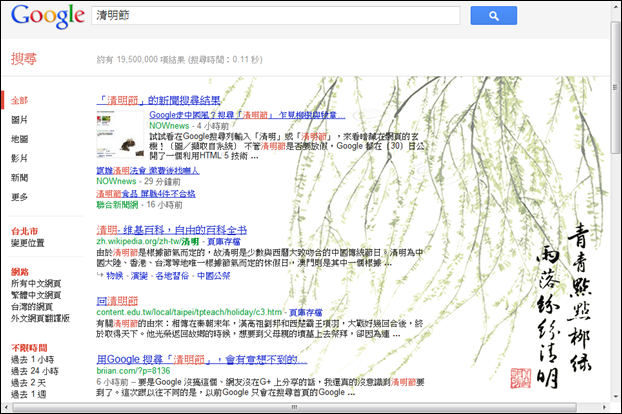Open content.edu.tw result's 頁庫存檔 link
This screenshot has width=622, height=414.
pos(306,312)
